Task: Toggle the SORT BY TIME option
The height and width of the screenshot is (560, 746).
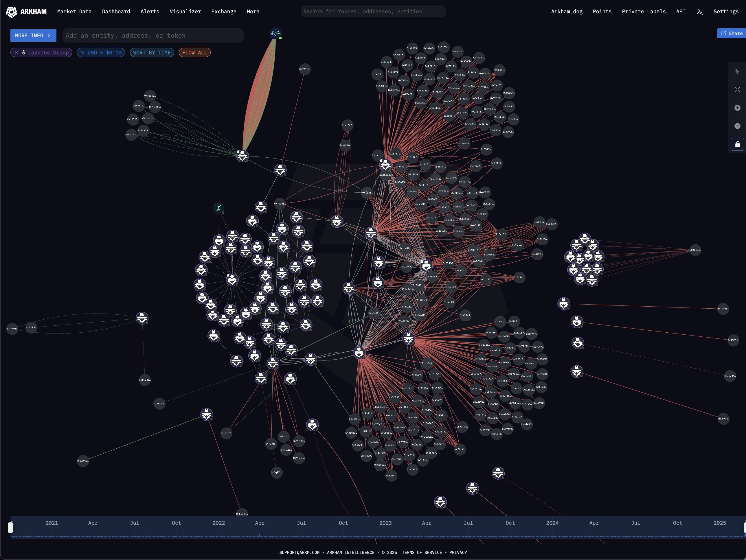Action: 152,53
